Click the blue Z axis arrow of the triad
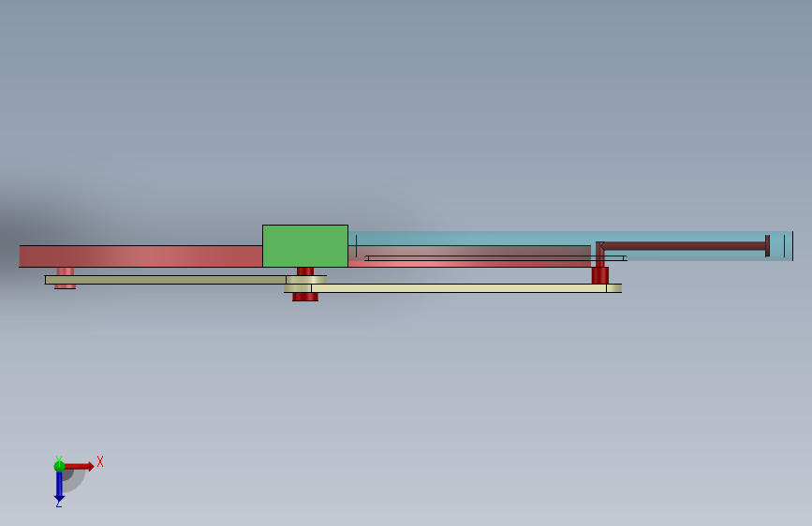Screen dimensions: 812x526 point(59,487)
